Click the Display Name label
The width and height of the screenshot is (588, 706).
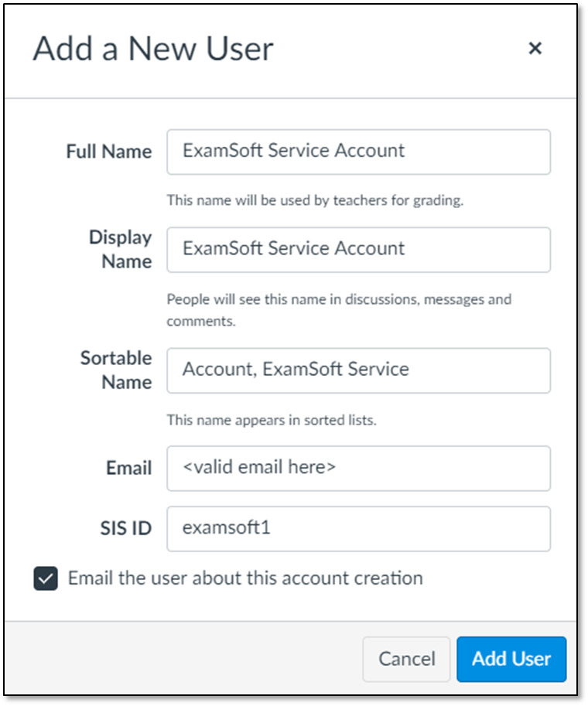pyautogui.click(x=120, y=249)
